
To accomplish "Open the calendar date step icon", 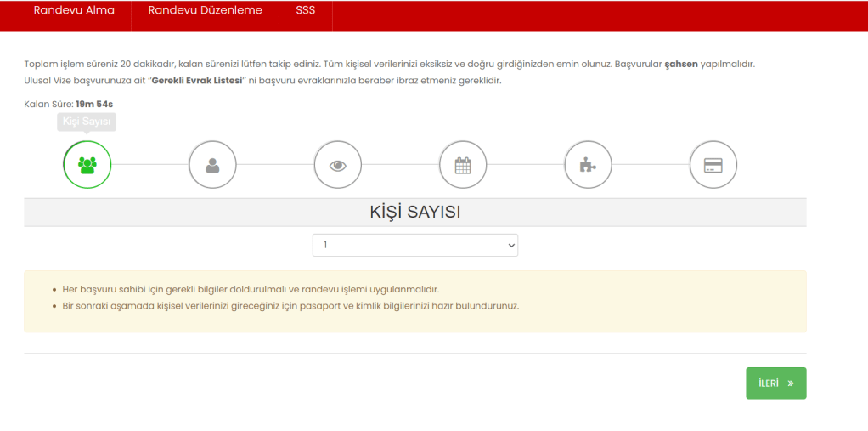I will 463,165.
